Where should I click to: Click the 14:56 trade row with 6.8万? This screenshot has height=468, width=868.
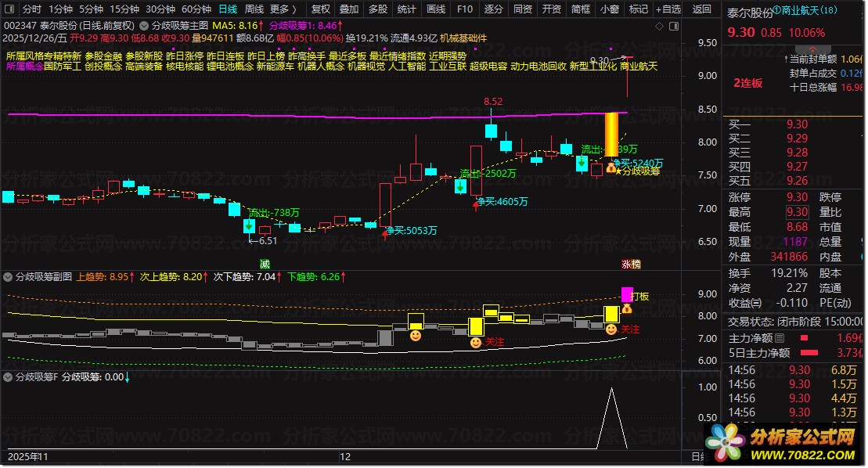coord(794,370)
